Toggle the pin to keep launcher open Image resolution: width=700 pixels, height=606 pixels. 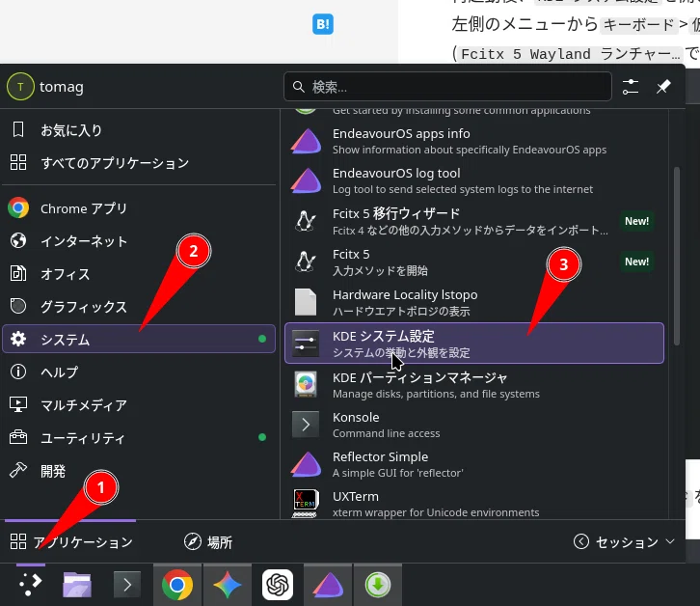pos(663,87)
